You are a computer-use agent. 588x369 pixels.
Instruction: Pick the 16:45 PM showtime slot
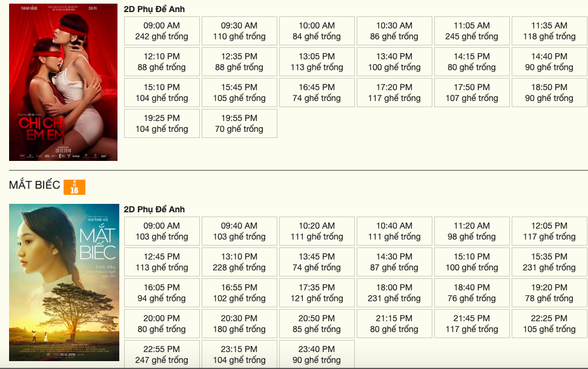(317, 93)
